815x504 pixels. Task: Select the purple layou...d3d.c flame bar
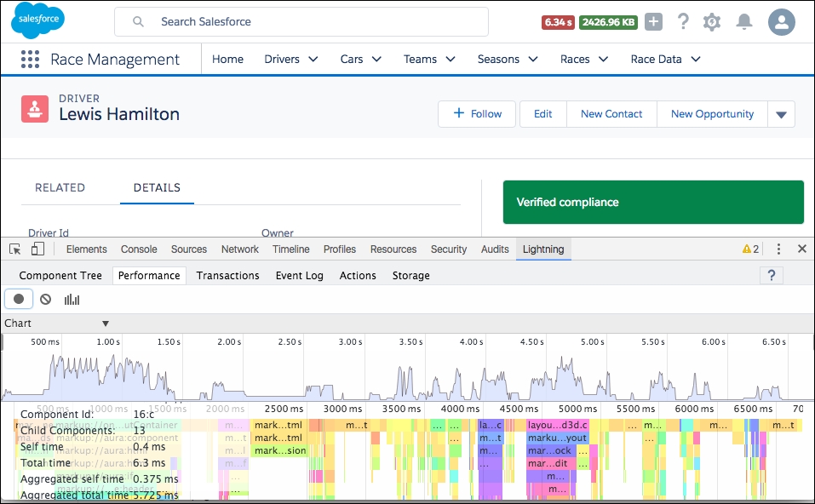click(x=557, y=425)
